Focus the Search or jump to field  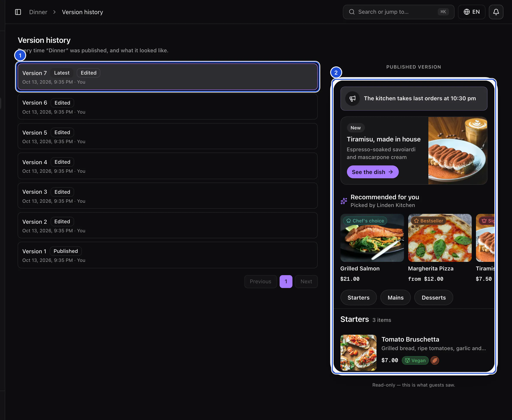[x=398, y=12]
